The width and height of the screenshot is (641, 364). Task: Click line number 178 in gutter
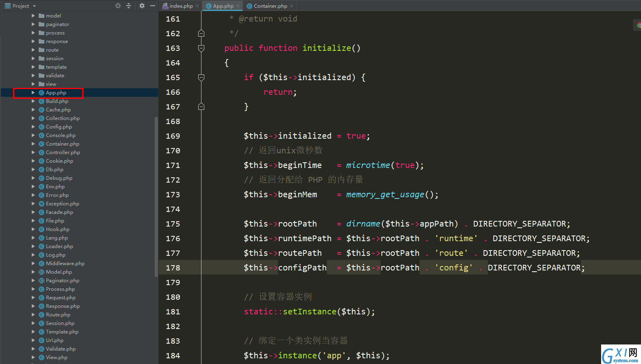pos(173,268)
